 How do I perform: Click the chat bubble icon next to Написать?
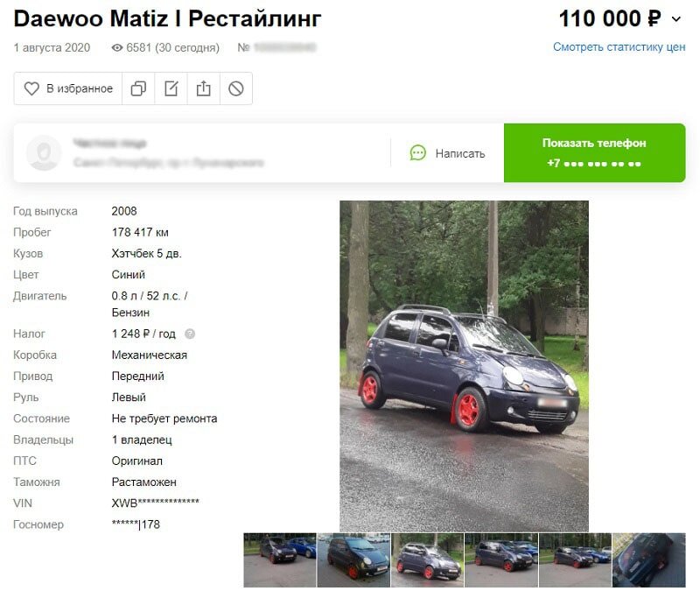pos(418,153)
